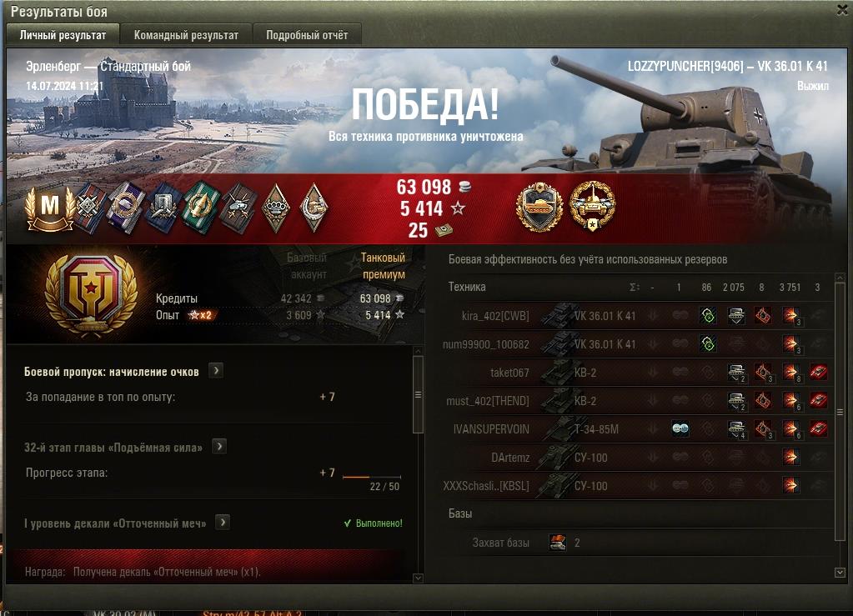Click the horseshoe tank diamond medal
Screen dimensions: 853x616
314,208
